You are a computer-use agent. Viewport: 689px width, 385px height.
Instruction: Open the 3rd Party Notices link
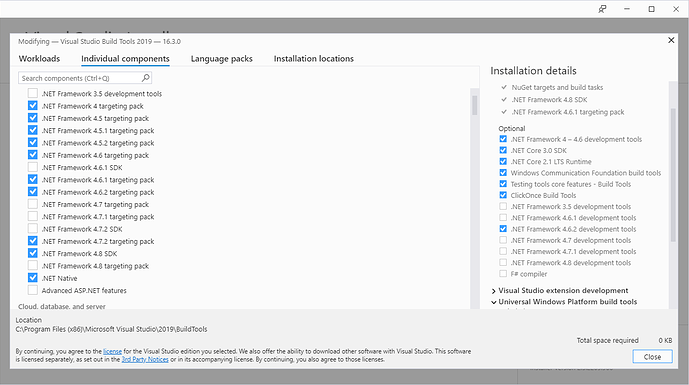click(x=145, y=359)
